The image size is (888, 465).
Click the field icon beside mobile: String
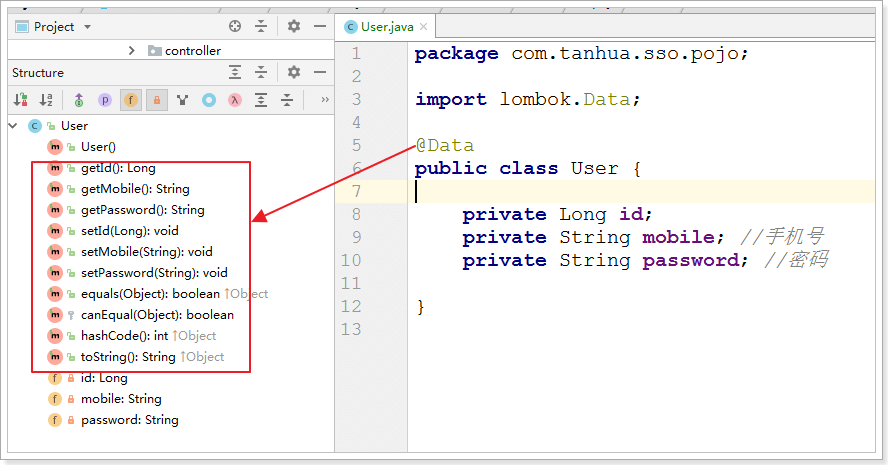(54, 399)
